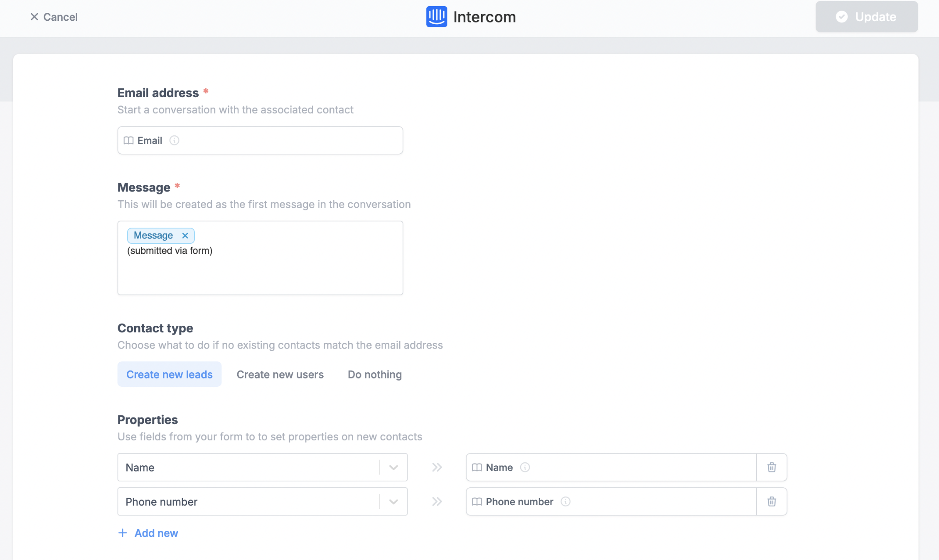Delete the Name property mapping with trash icon
Viewport: 939px width, 560px height.
point(772,467)
